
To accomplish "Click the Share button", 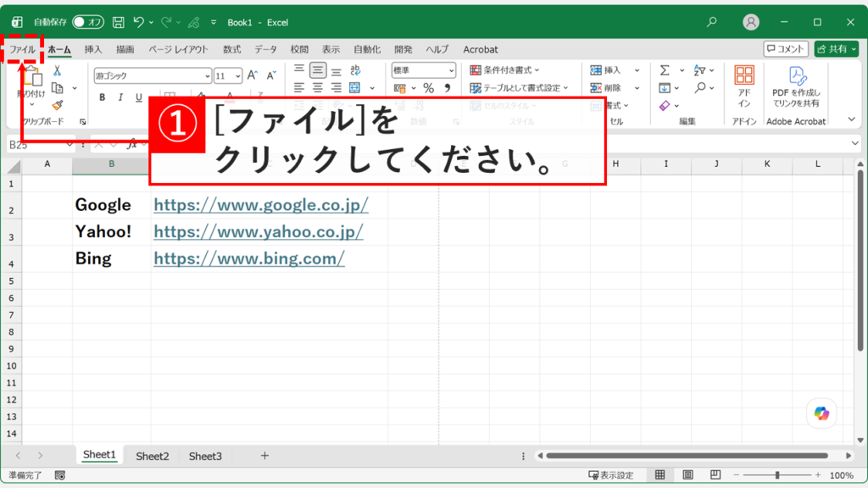I will pyautogui.click(x=836, y=48).
